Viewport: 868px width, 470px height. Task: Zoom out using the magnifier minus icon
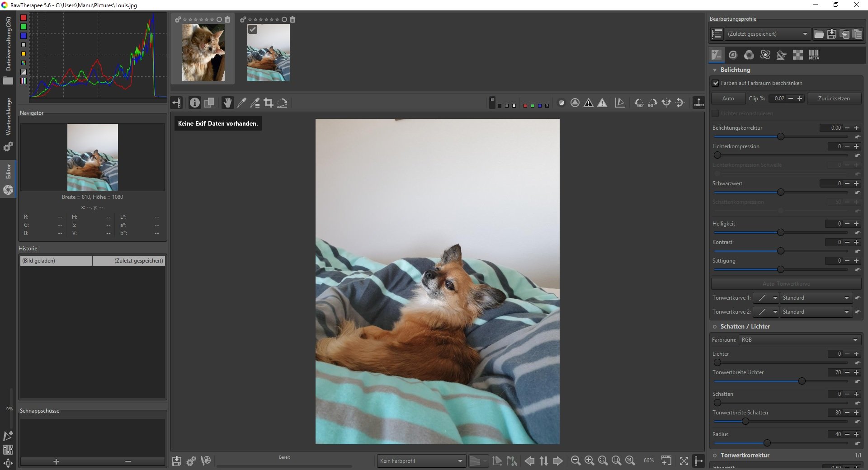coord(576,461)
